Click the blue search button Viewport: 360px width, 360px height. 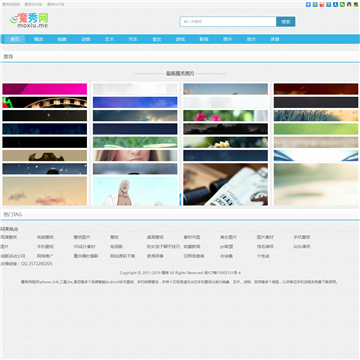[286, 22]
